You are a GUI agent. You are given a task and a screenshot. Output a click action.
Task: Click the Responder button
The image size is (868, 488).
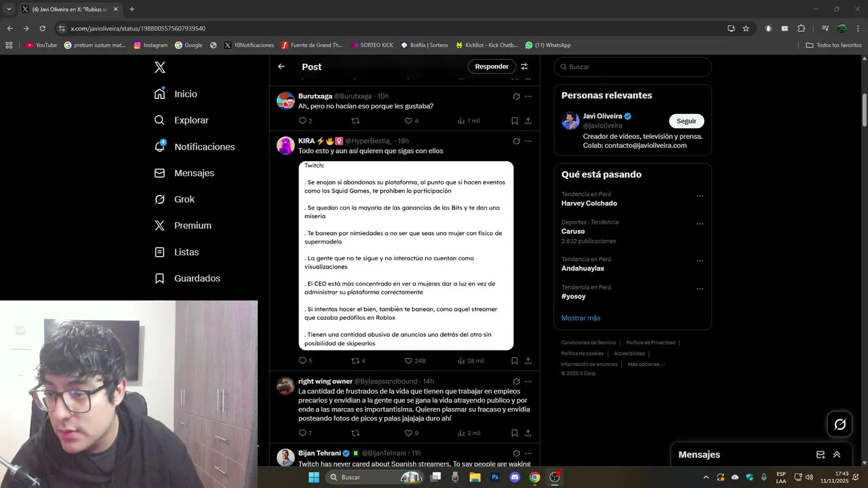tap(492, 66)
